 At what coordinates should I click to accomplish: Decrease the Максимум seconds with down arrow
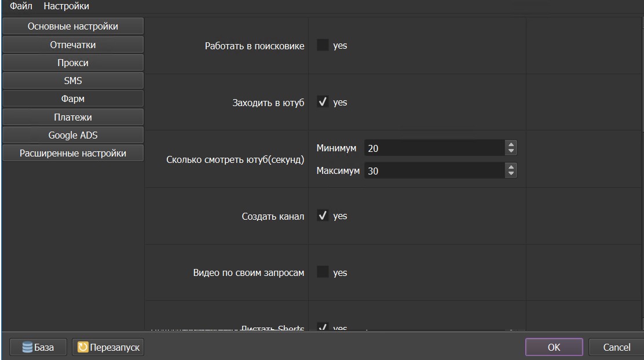tap(511, 174)
